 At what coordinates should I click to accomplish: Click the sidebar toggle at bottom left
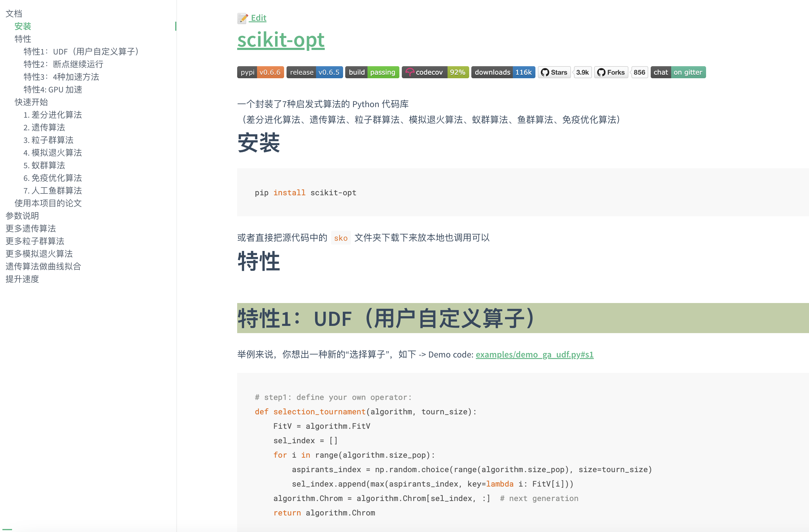click(x=8, y=529)
